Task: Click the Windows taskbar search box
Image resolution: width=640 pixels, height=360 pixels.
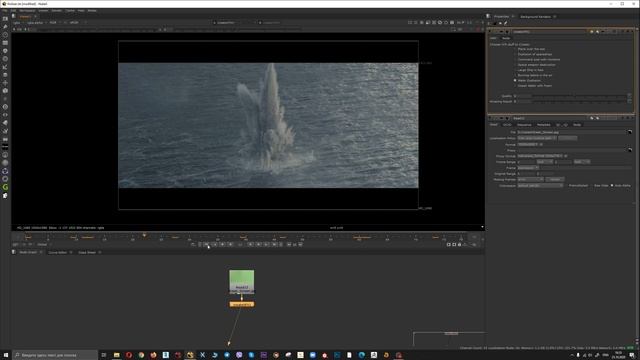Action: [x=55, y=355]
